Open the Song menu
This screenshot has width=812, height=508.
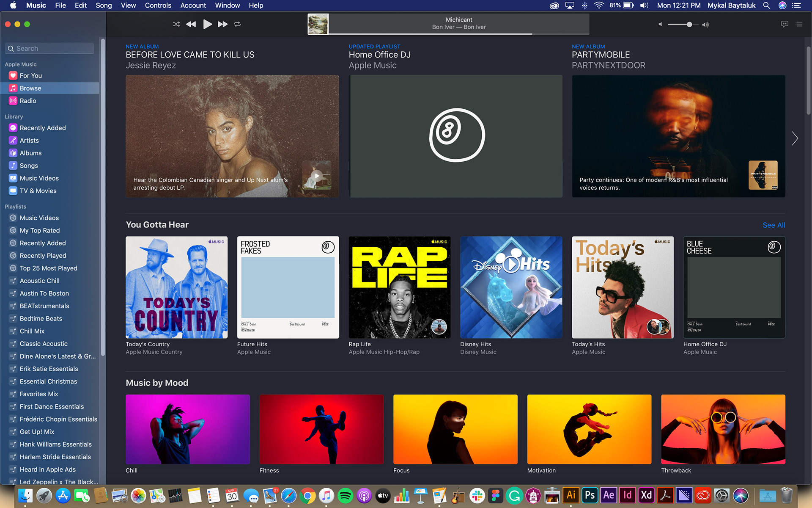104,5
